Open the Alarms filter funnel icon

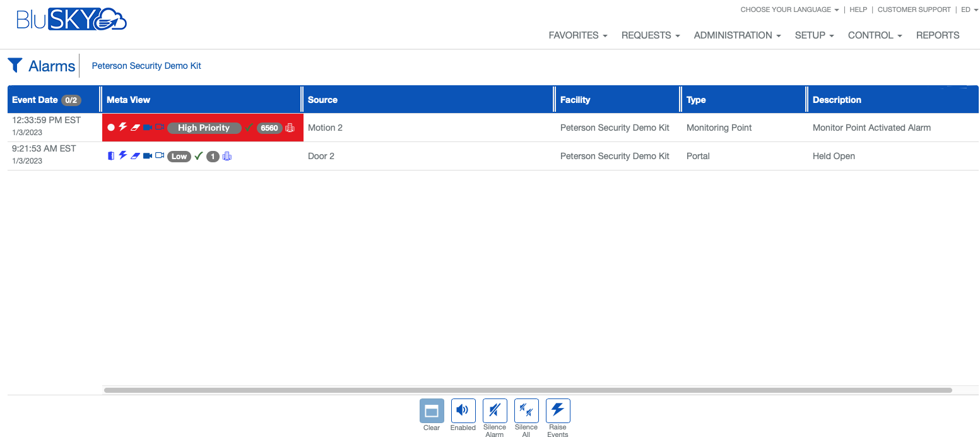[15, 65]
